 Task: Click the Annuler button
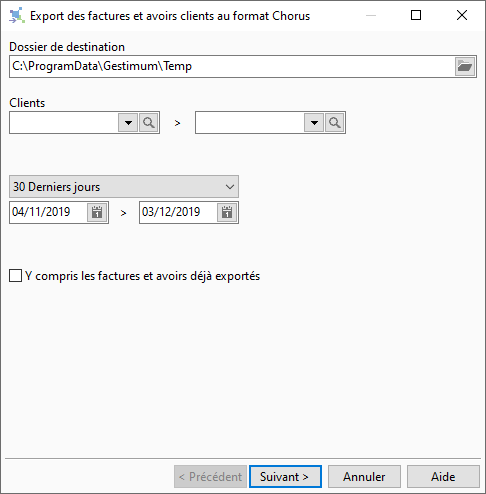coord(364,477)
